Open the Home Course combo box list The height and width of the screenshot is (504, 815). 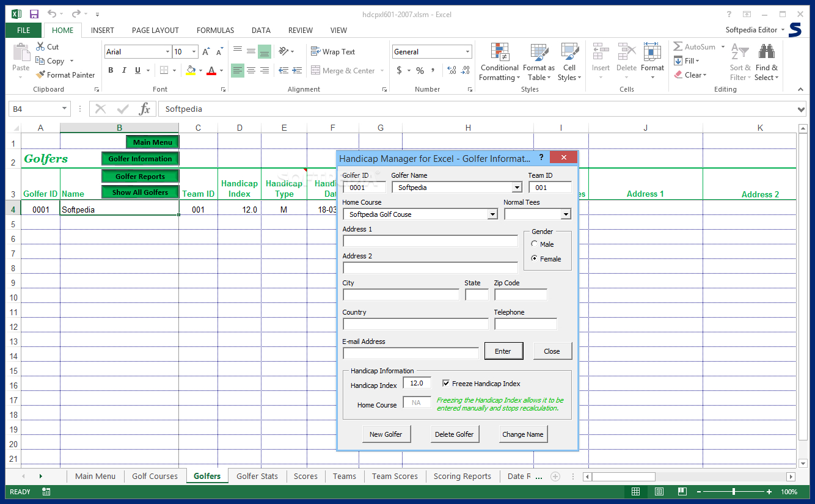[492, 214]
